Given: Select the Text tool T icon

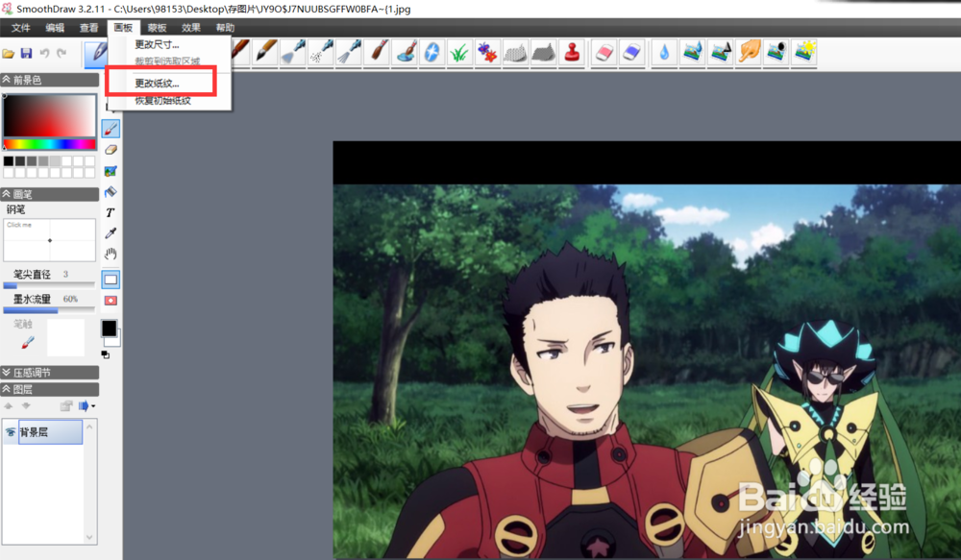Looking at the screenshot, I should tap(111, 212).
